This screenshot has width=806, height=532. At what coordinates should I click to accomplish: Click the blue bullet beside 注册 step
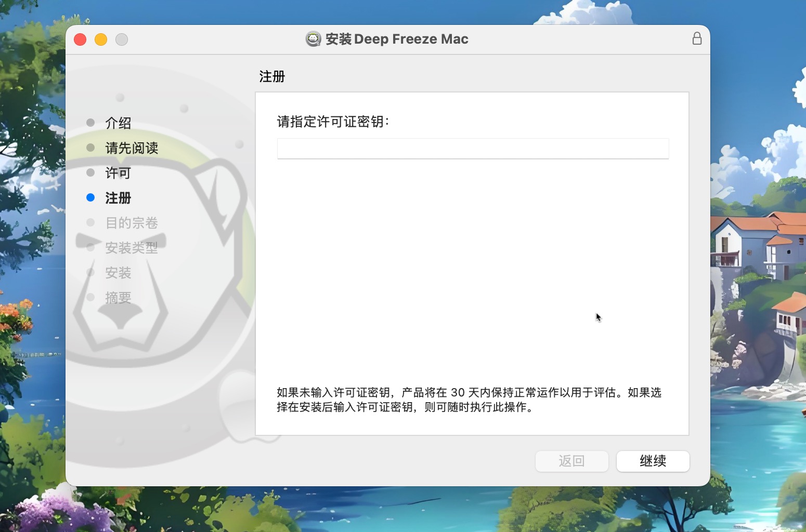click(90, 197)
